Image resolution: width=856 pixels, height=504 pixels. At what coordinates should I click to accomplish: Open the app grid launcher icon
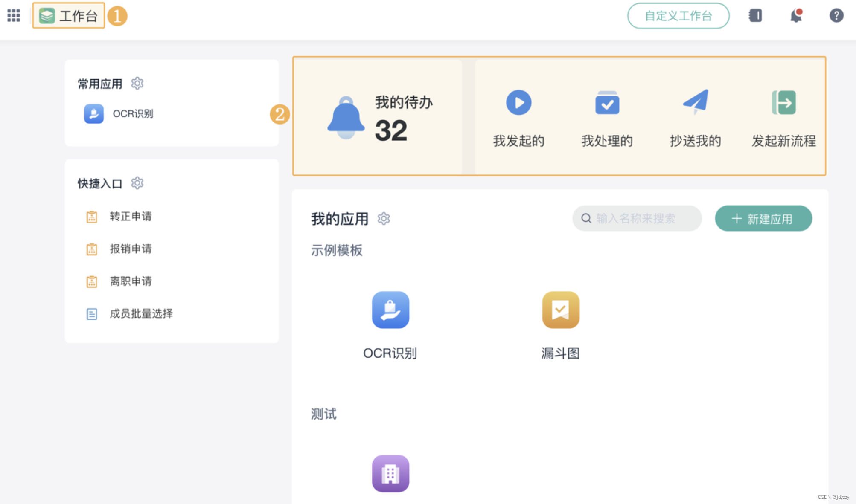point(14,16)
